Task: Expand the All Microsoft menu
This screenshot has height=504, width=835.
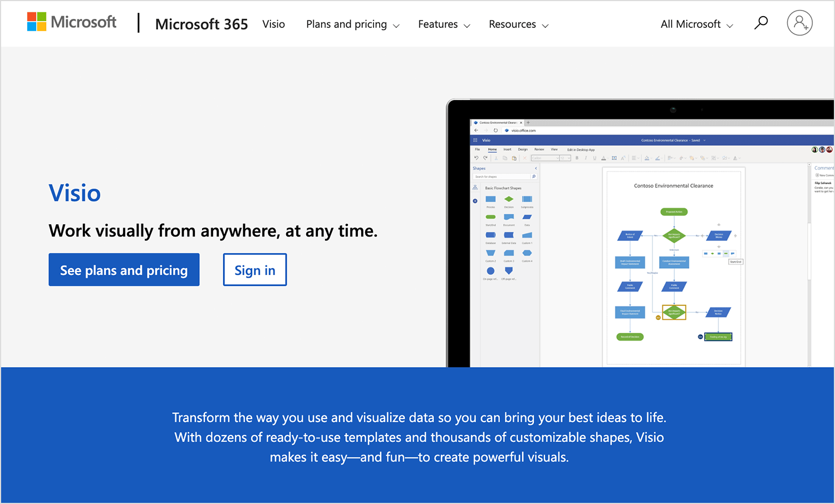Action: 697,24
